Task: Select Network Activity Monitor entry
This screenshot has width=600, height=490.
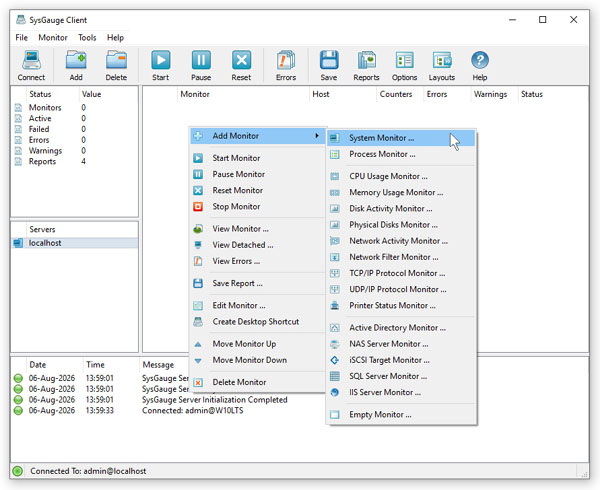Action: [401, 241]
